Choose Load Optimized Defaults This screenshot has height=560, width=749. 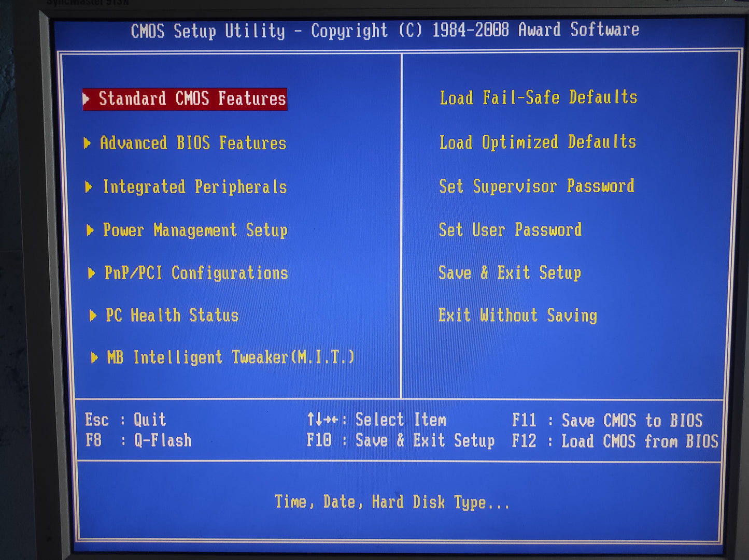point(538,142)
